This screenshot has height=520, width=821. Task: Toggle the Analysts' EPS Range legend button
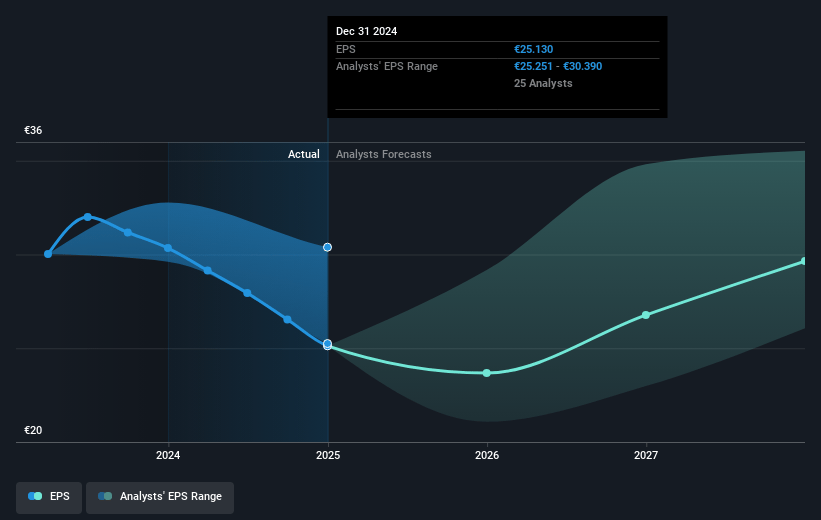coord(160,497)
